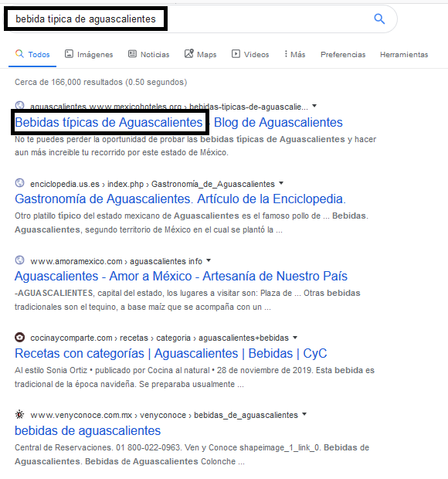Click the venyconoce.com.mx sun favicon
Viewport: 448px width, 479px height.
click(x=19, y=415)
